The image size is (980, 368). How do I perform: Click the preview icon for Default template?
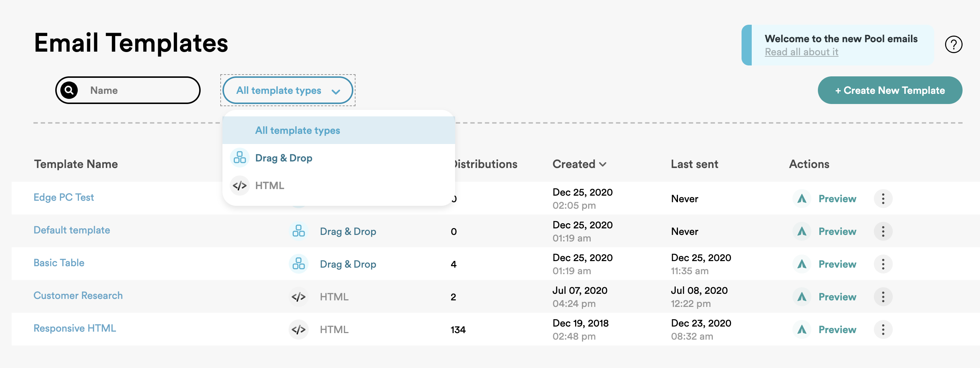[802, 231]
